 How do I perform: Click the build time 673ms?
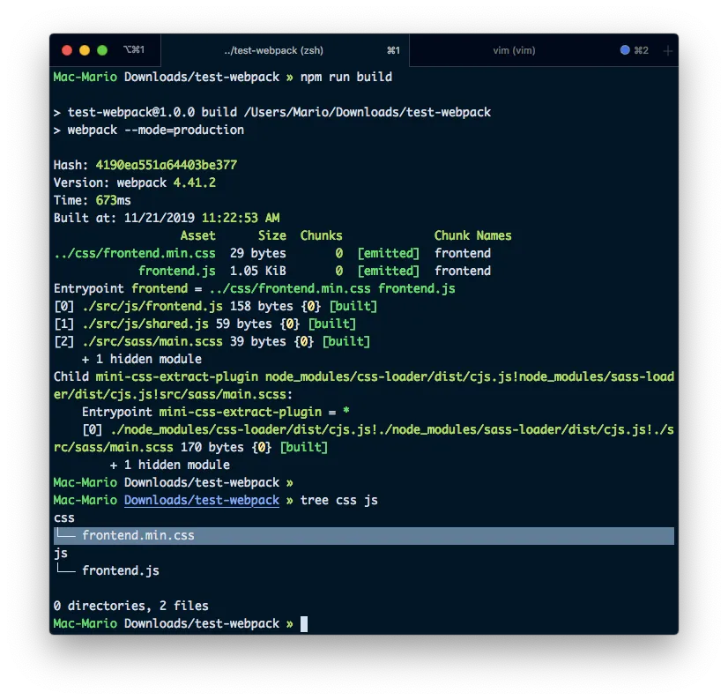pyautogui.click(x=114, y=201)
